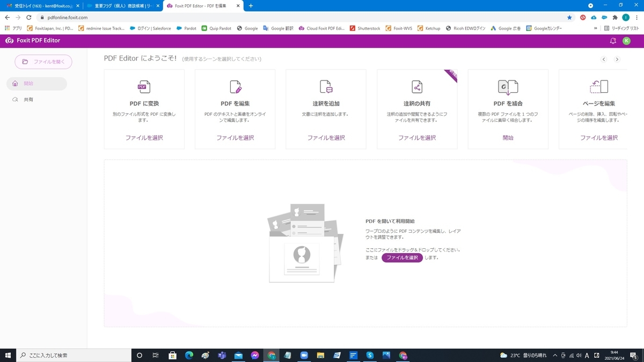Screen dimensions: 644x362
Task: Click the K user avatar icon
Action: click(x=626, y=40)
